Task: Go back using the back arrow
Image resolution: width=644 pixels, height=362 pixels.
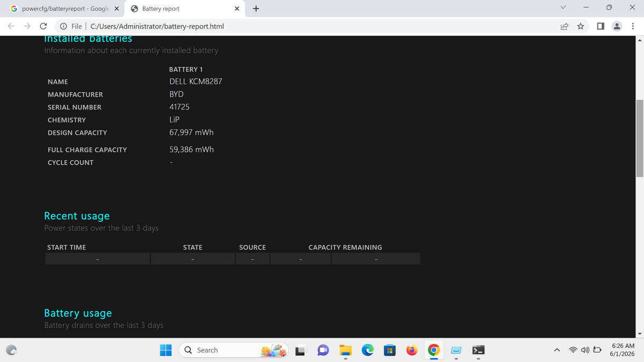Action: click(x=11, y=26)
